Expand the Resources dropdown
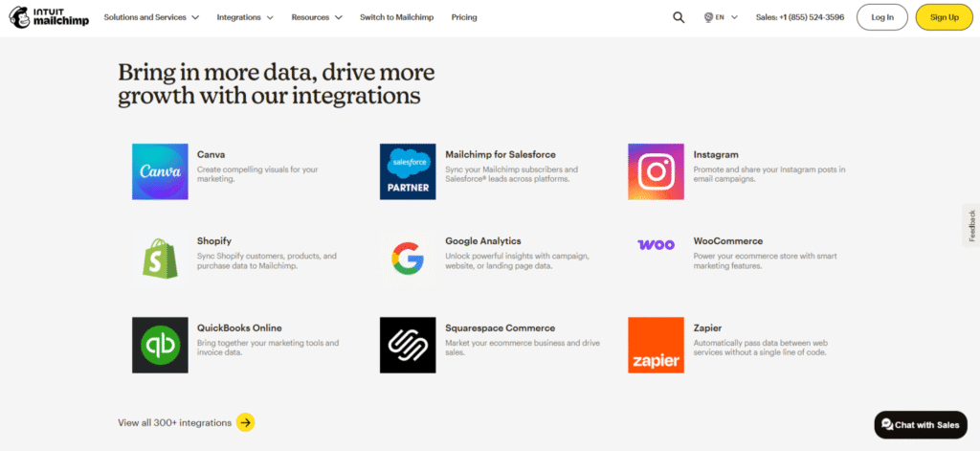This screenshot has height=451, width=980. [317, 17]
